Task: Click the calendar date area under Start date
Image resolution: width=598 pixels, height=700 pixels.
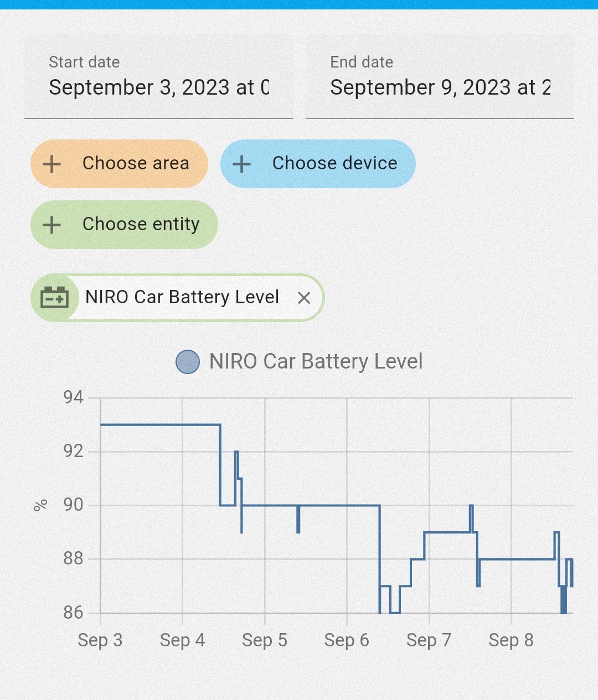Action: coord(160,87)
